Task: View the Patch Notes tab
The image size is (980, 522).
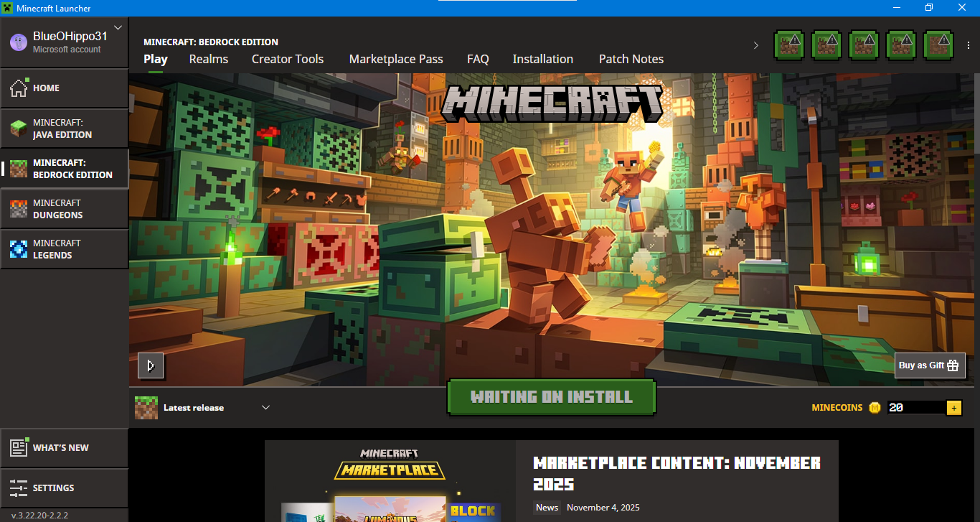Action: (x=631, y=59)
